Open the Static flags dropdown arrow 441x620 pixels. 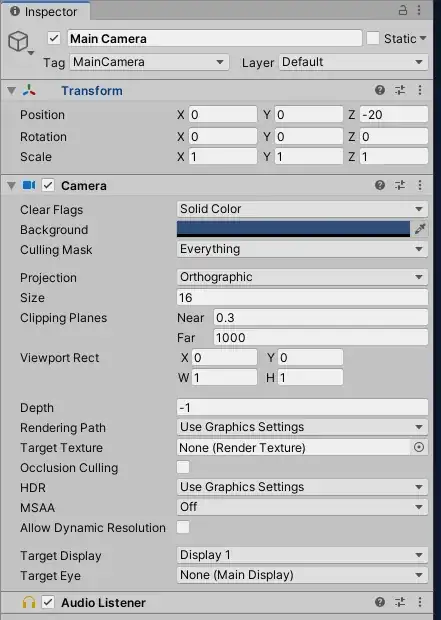point(423,38)
